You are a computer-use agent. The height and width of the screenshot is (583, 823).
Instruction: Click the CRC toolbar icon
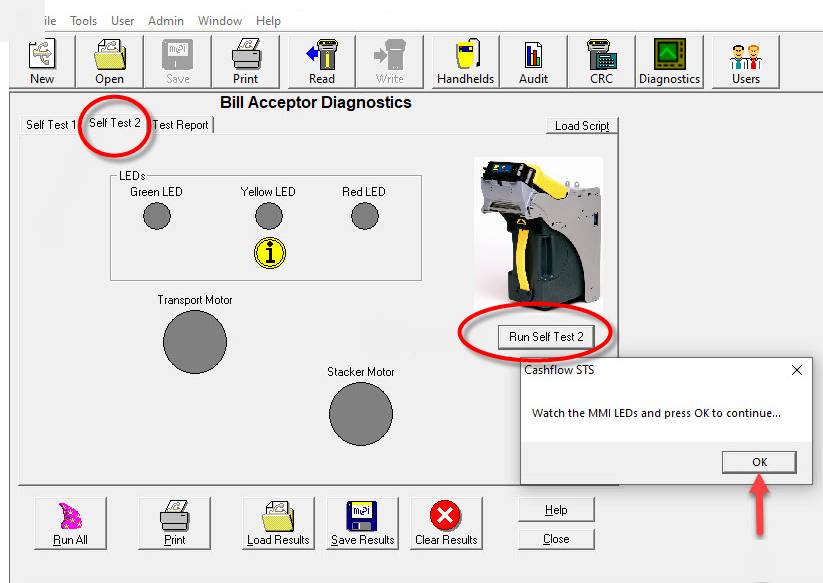pyautogui.click(x=601, y=62)
